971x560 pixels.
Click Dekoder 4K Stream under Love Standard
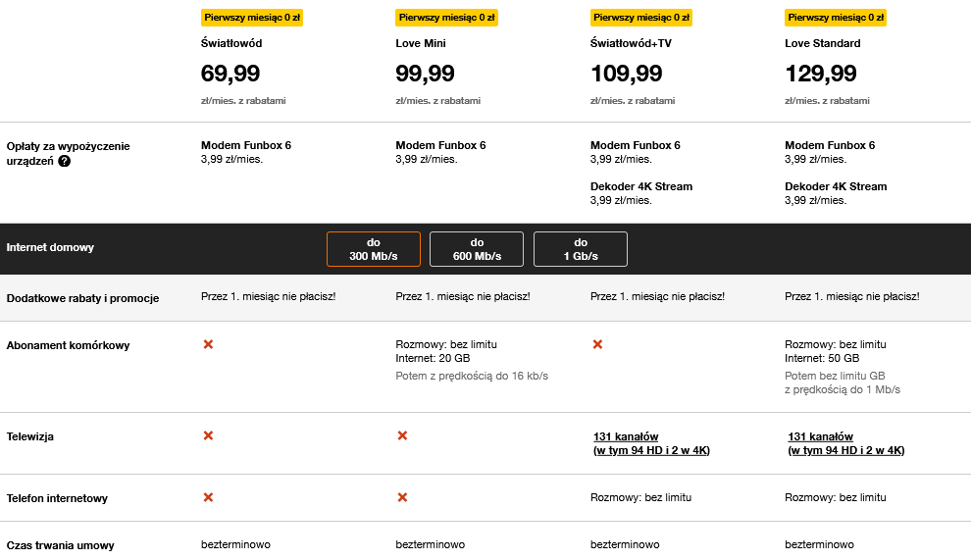836,186
